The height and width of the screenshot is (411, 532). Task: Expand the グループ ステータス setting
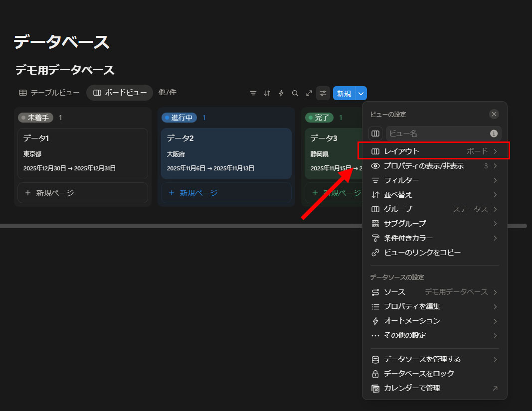point(434,209)
